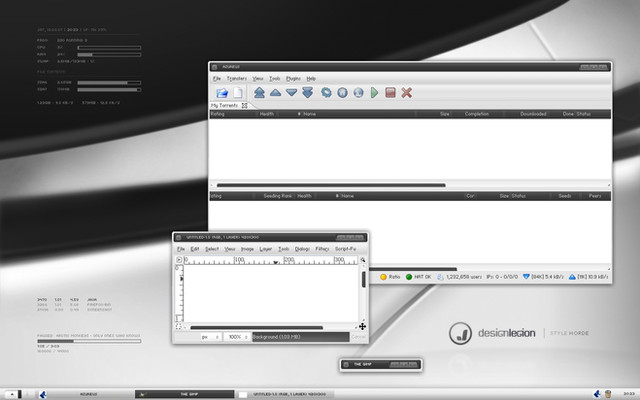640x400 pixels.
Task: Sort upper list by Size column
Action: point(444,114)
